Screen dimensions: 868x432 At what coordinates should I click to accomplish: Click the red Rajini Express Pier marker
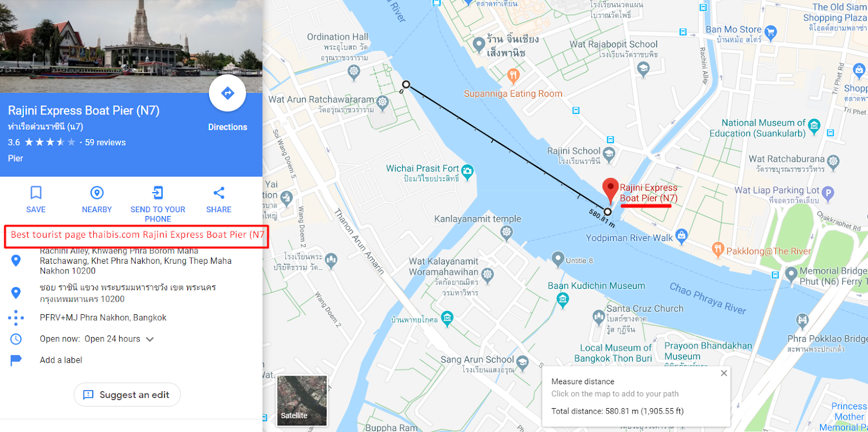click(610, 191)
